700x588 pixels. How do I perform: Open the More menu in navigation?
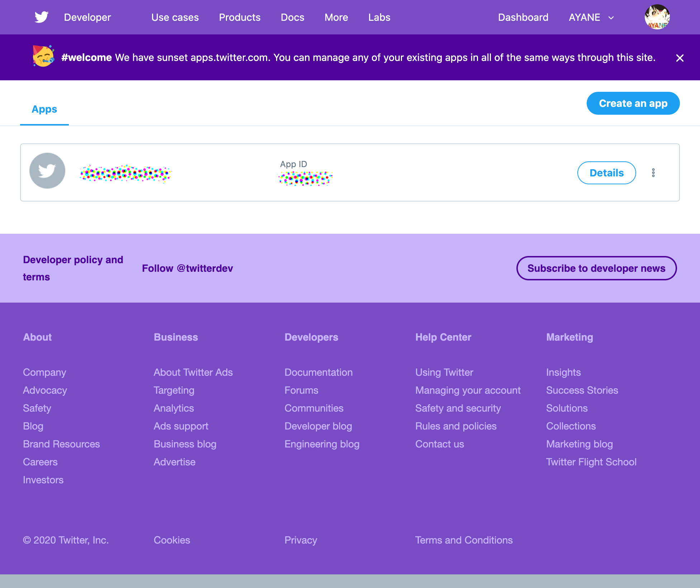pyautogui.click(x=336, y=17)
